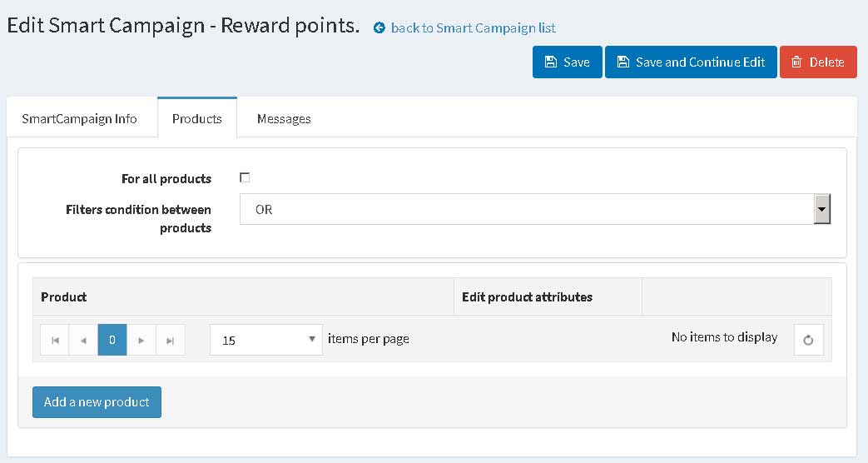Select the Products tab
Screen dimensions: 868x463
tap(197, 118)
